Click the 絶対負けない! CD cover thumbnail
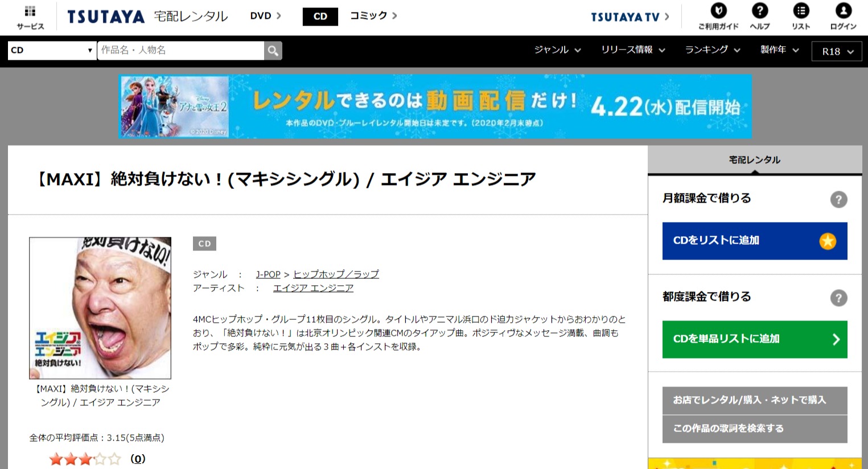 tap(100, 308)
